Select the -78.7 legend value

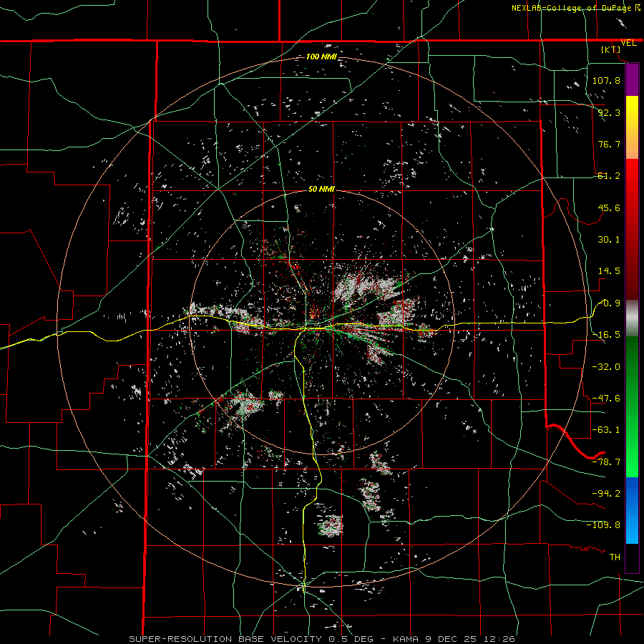(606, 462)
